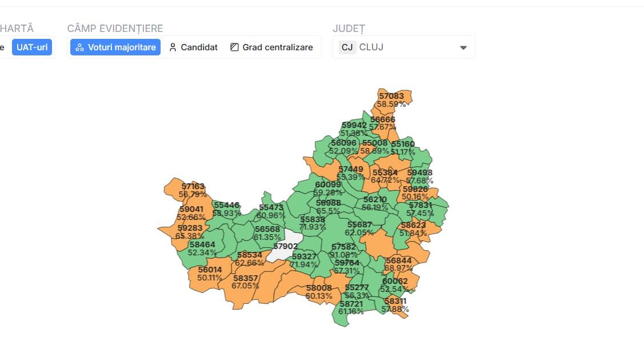Select region 58311 showing 57.88%

[395, 306]
